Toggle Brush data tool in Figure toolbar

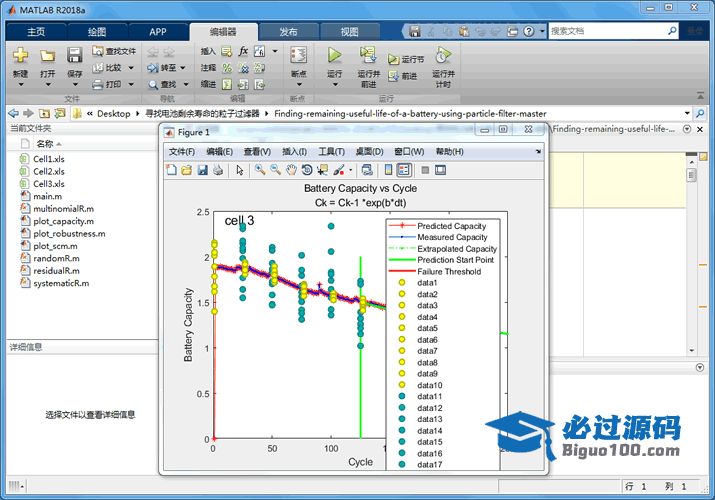point(339,170)
